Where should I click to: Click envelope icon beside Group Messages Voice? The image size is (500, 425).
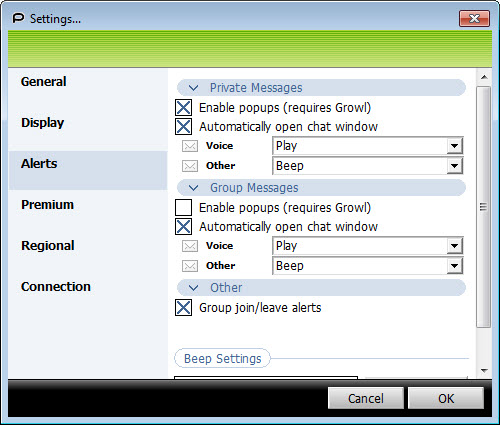190,246
